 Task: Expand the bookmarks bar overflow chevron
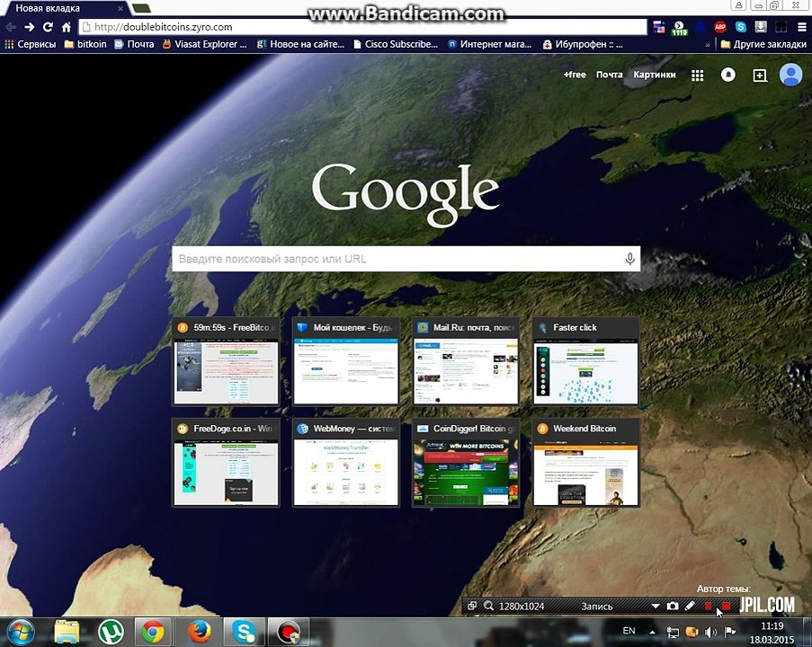click(708, 45)
